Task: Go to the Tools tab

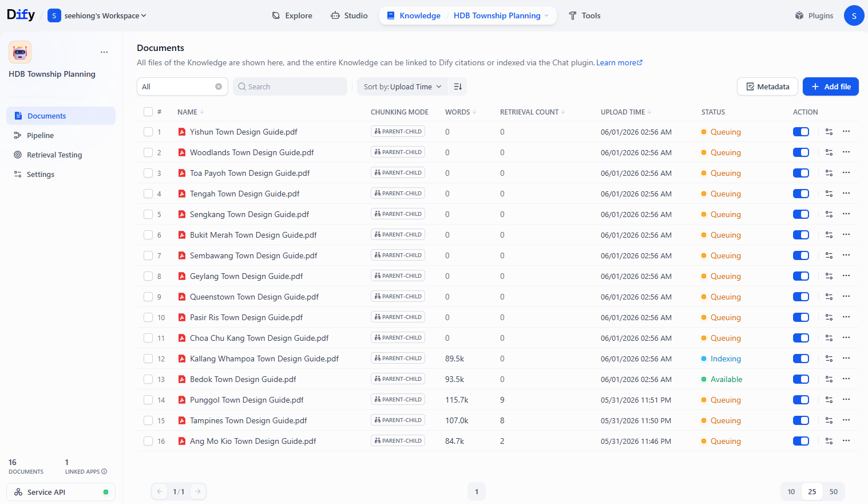Action: click(585, 15)
